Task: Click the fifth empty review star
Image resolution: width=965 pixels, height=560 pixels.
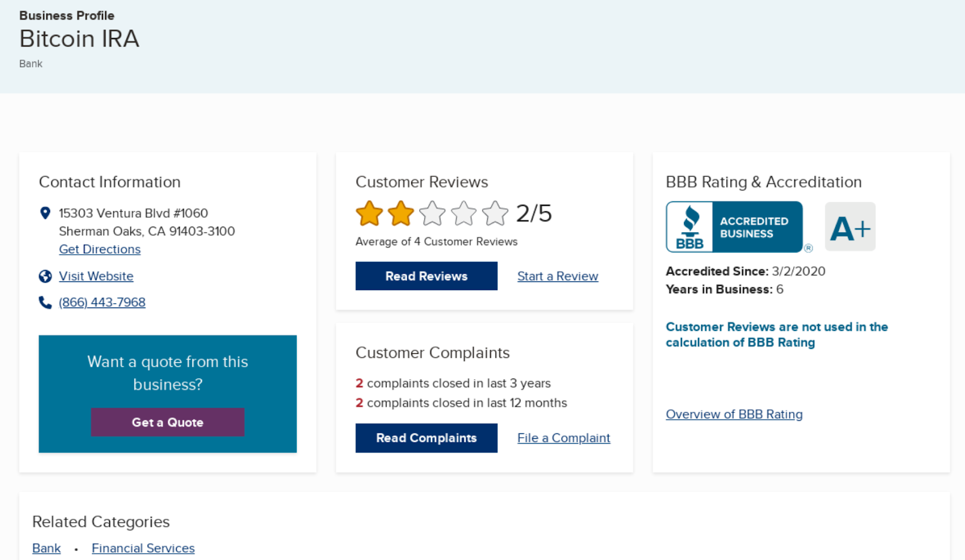Action: (495, 213)
